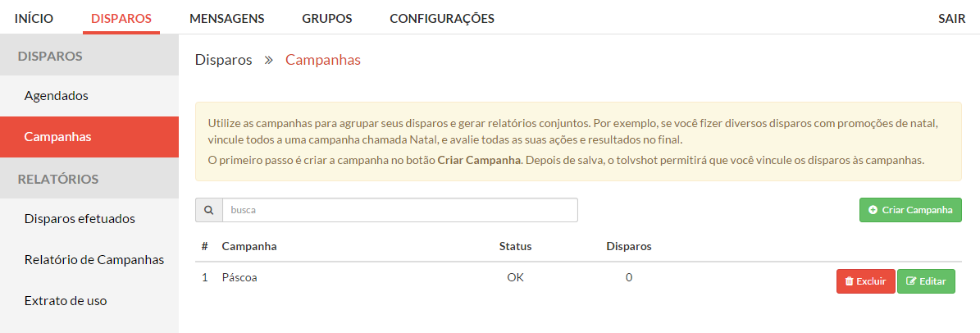Click the trash icon on Excluir
The image size is (980, 333).
pyautogui.click(x=849, y=281)
